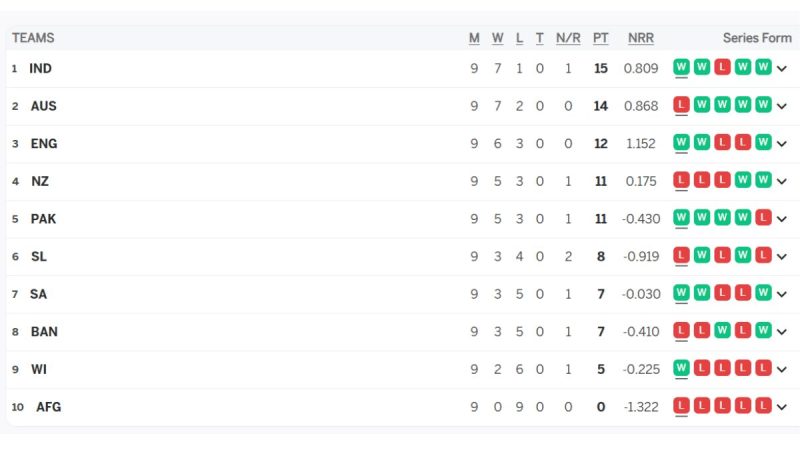
Task: Select the PAK team name
Action: [43, 218]
